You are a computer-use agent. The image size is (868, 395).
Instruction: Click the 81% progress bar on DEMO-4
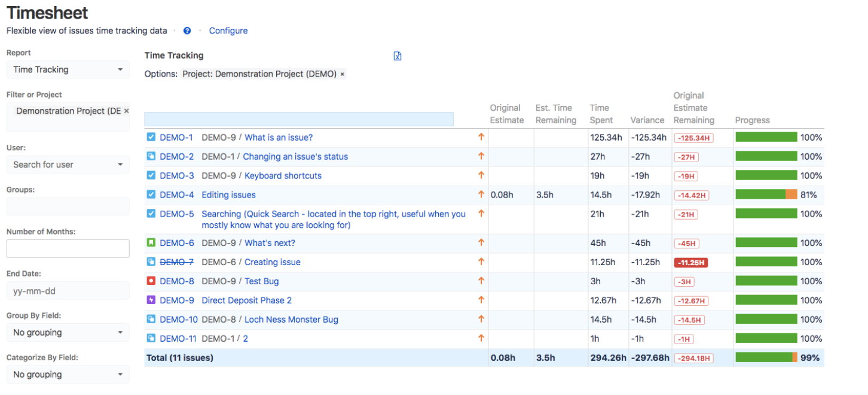point(767,195)
